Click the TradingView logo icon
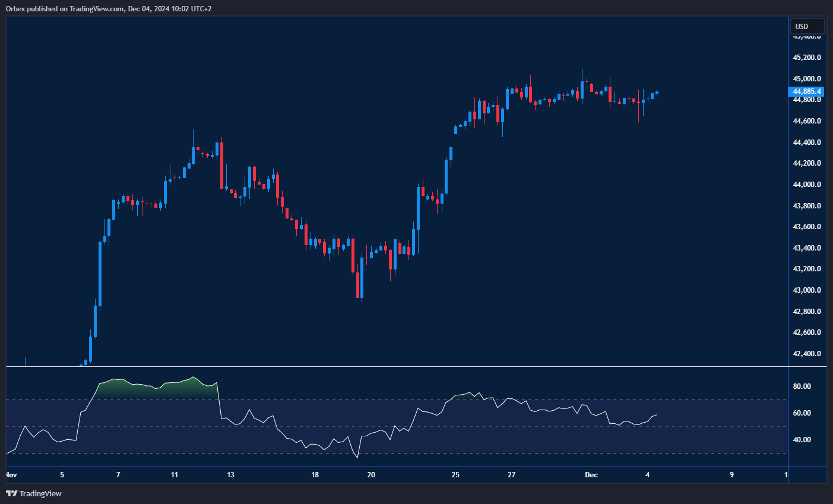Screen dimensions: 833x504 [x=11, y=493]
